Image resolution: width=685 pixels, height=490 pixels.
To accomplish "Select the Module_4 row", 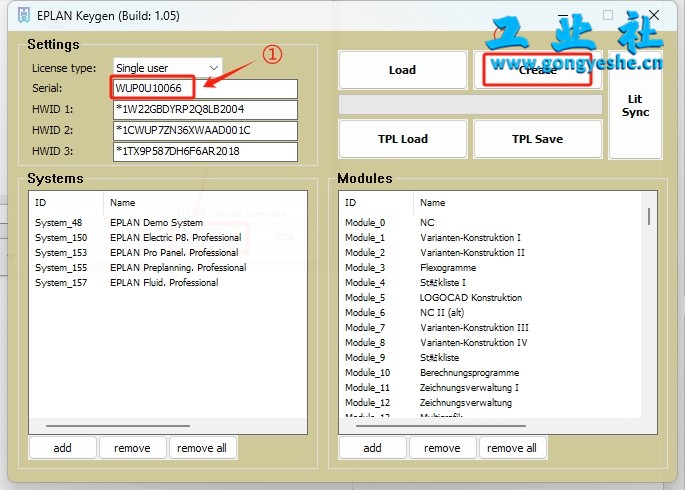I will tap(490, 283).
